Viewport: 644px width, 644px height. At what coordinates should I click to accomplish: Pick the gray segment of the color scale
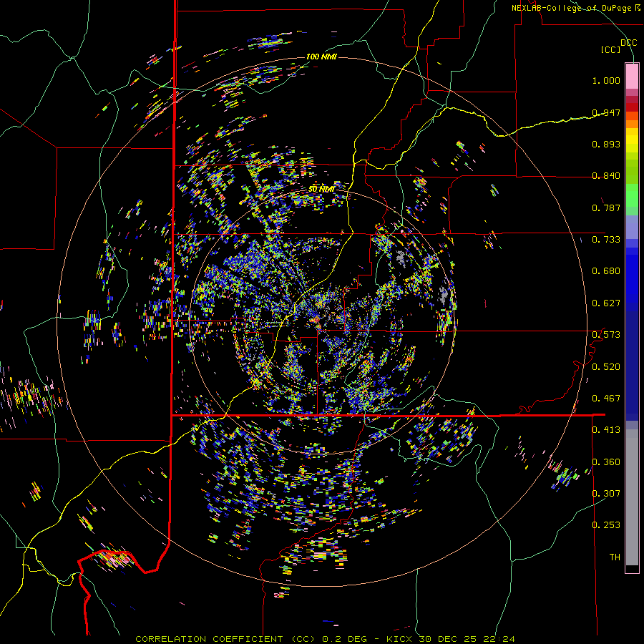pyautogui.click(x=632, y=497)
